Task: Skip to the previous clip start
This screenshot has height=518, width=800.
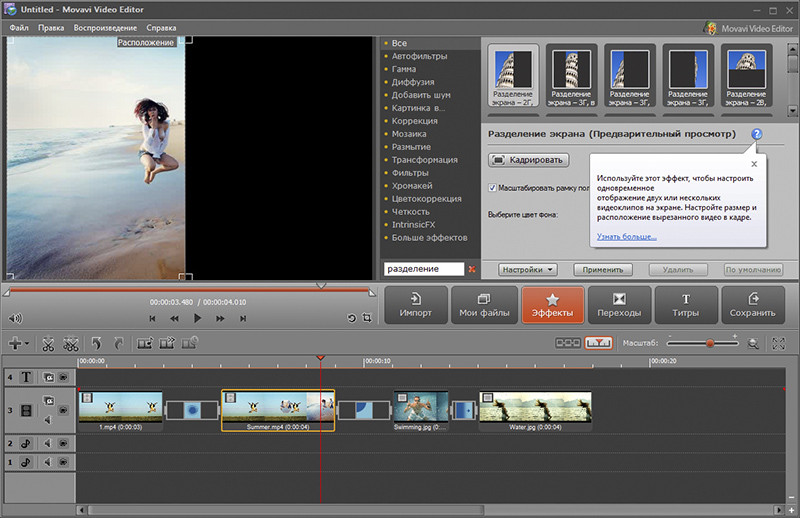Action: click(152, 318)
